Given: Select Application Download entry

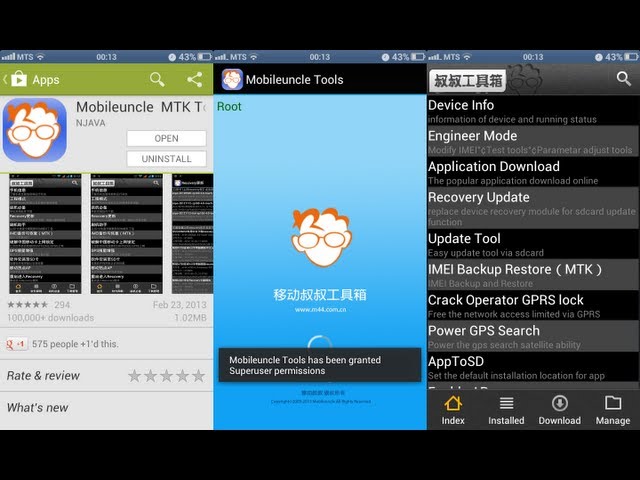Looking at the screenshot, I should (533, 172).
